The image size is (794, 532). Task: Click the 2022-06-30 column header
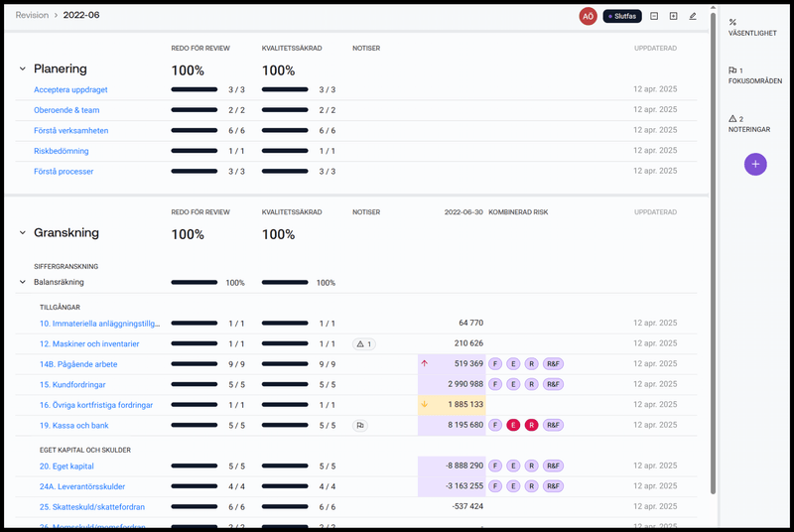[463, 212]
